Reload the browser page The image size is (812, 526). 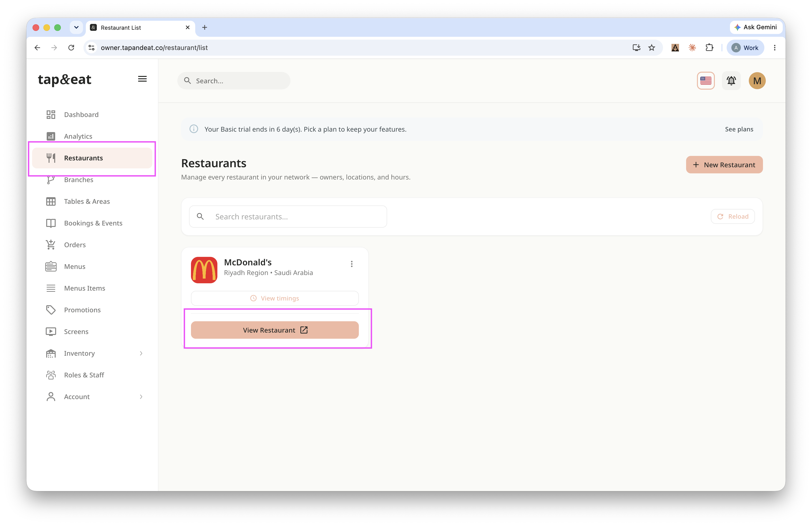pyautogui.click(x=71, y=48)
